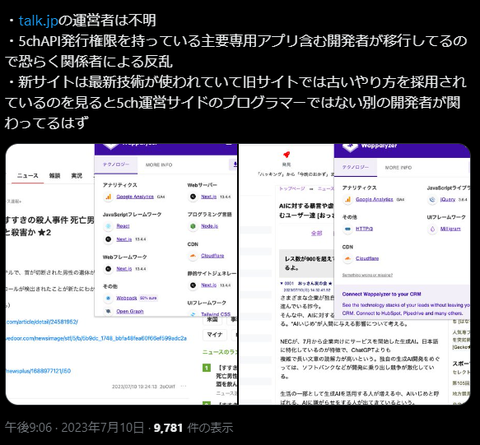The height and width of the screenshot is (445, 480).
Task: Select テクノロジー tab in left Wappalyzer panel
Action: 116,165
